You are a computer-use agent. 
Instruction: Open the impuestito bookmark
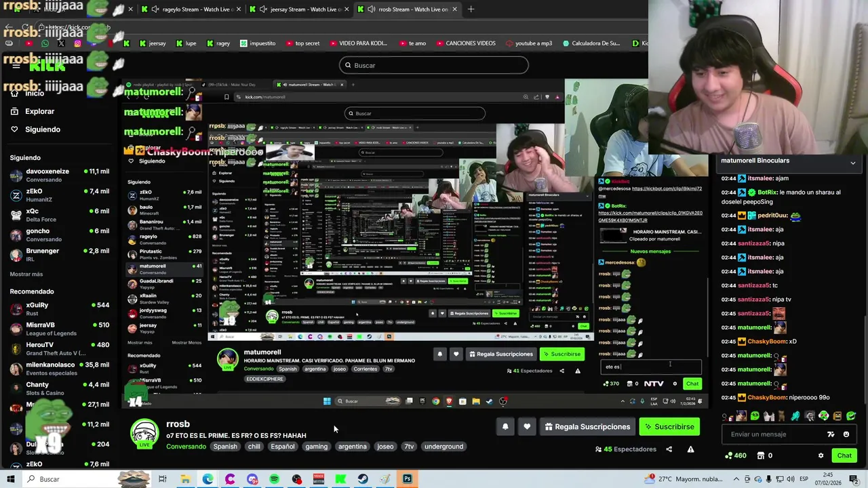coord(258,43)
